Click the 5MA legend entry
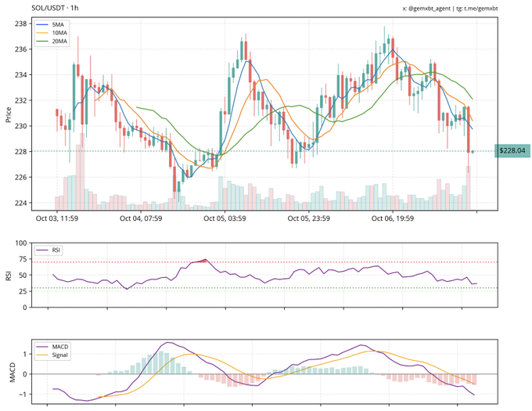 (57, 26)
